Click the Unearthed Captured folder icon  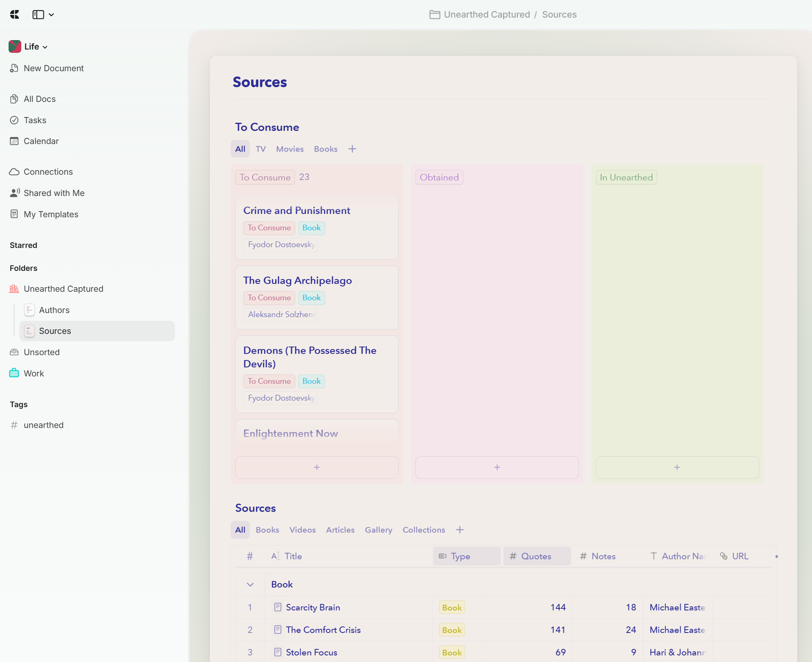14,289
